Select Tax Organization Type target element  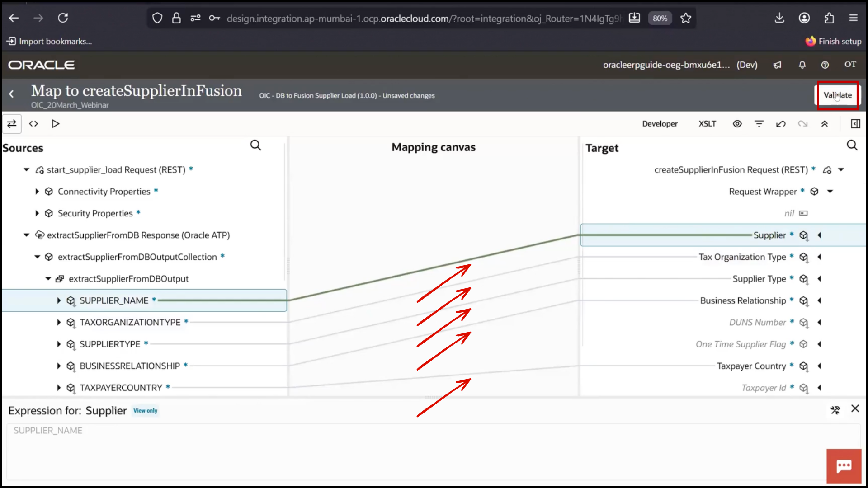click(742, 257)
